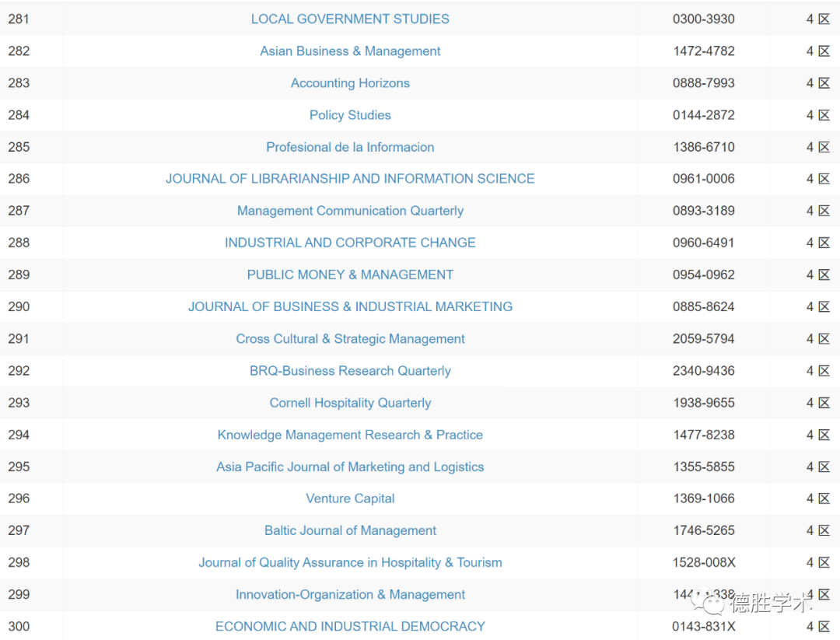This screenshot has width=840, height=640.
Task: Open Management Communication Quarterly link
Action: point(350,211)
